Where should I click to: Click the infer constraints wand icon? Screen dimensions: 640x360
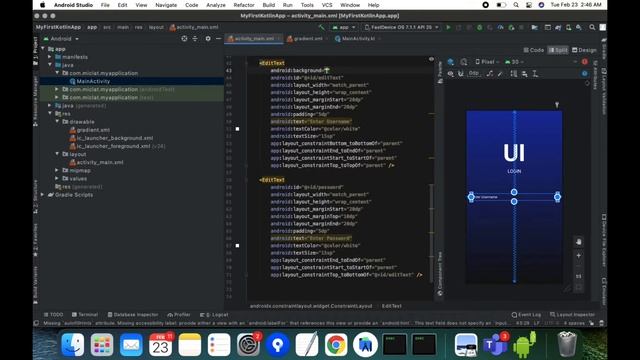(x=500, y=73)
